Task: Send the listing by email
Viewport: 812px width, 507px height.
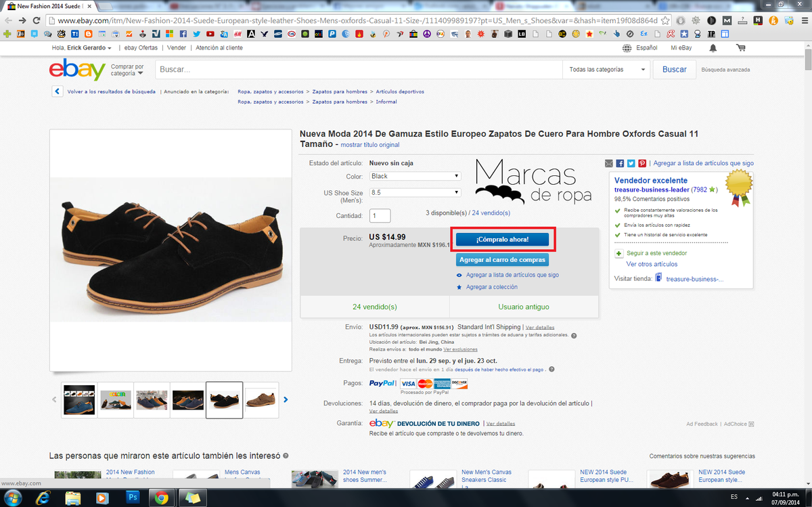Action: tap(609, 163)
